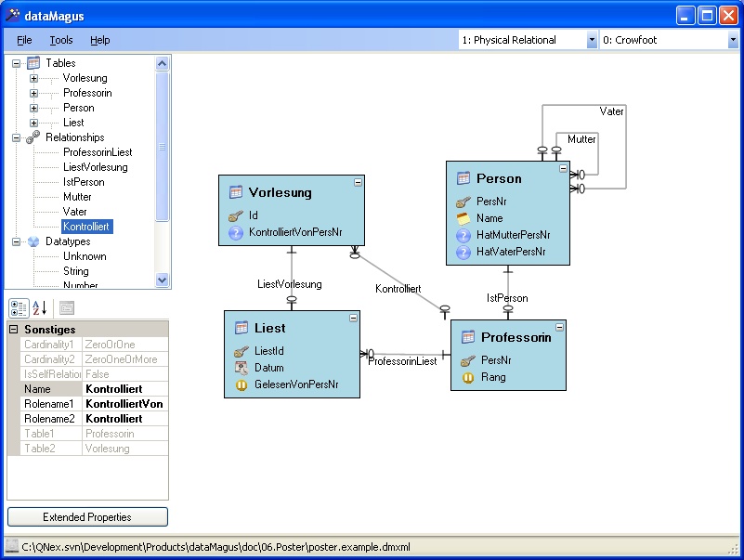Click the IstPerson relationship label in diagram

[x=507, y=298]
